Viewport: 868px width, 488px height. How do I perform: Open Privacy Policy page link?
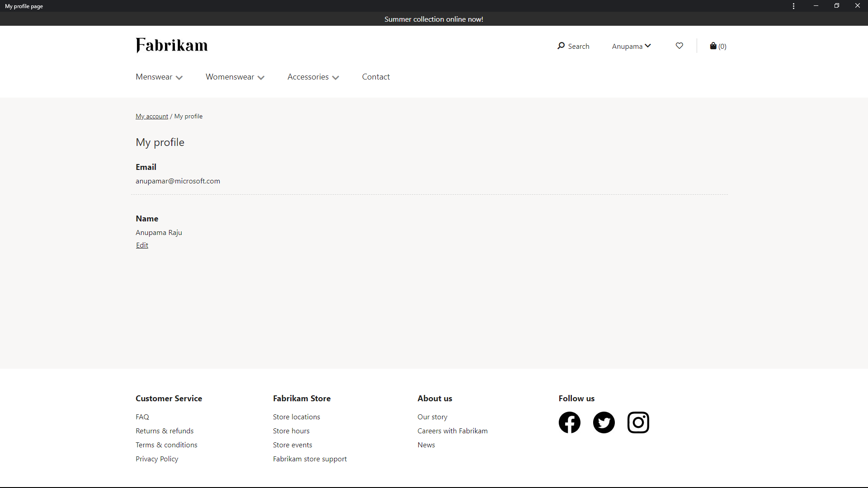click(157, 458)
